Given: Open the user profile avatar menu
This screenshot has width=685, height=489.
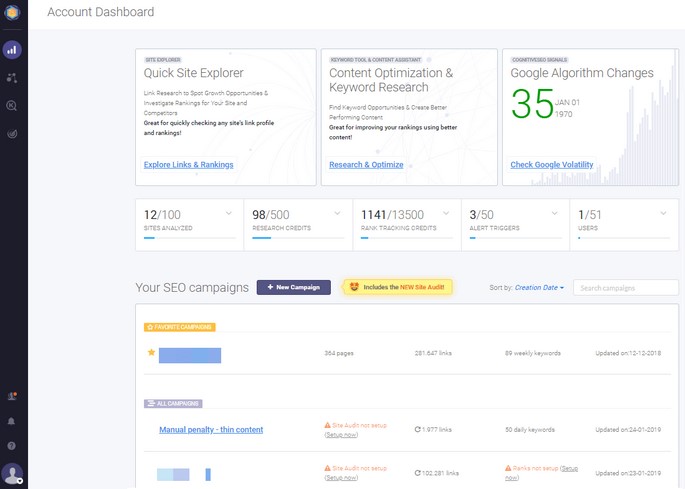Looking at the screenshot, I should click(x=12, y=474).
